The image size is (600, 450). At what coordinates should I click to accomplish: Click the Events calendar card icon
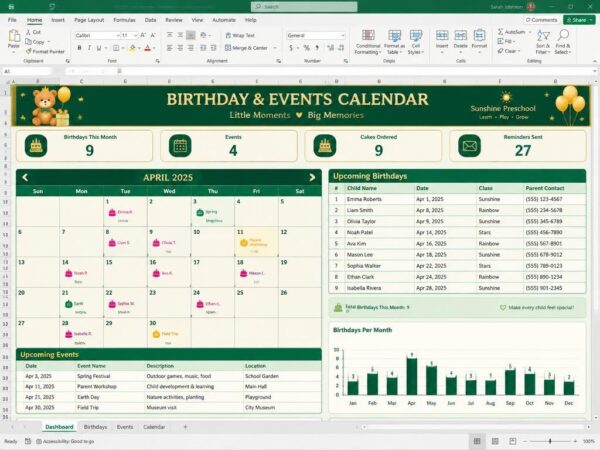(180, 146)
